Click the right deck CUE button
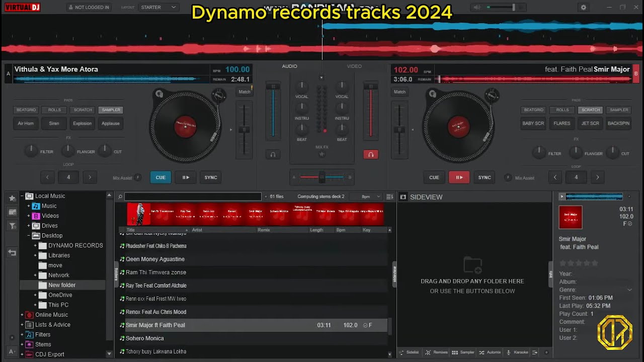 [x=434, y=177]
